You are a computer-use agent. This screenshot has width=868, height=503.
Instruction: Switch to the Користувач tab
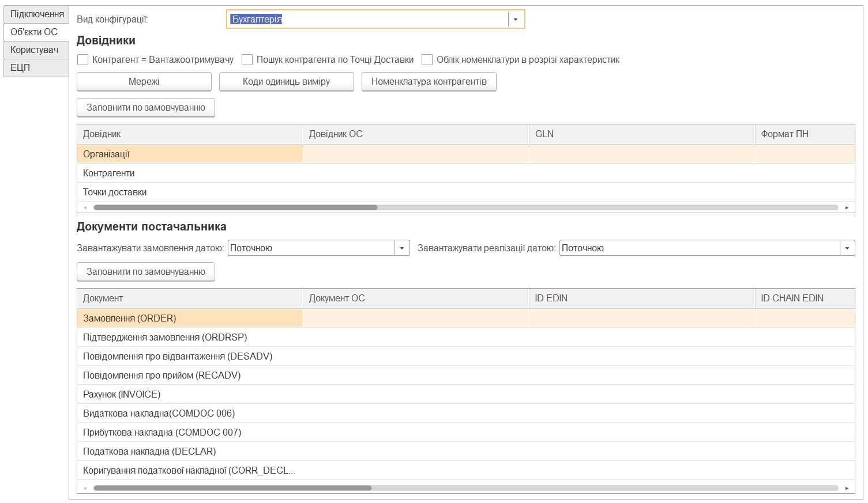point(36,50)
